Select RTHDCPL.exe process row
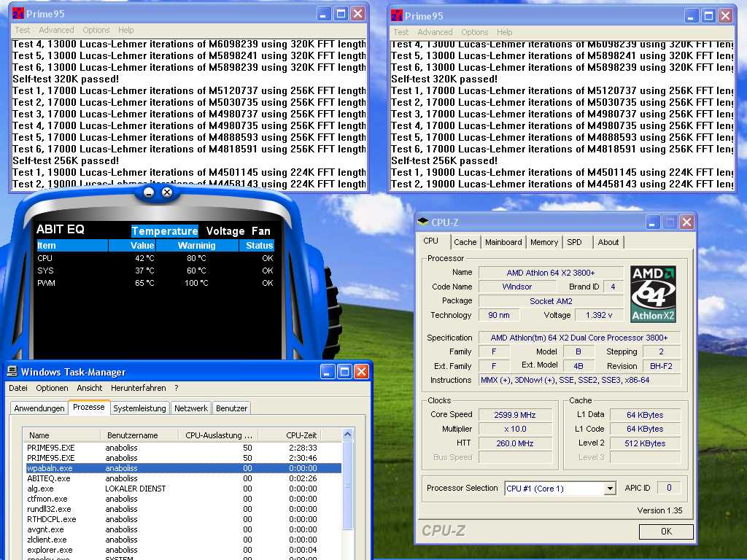Screen dimensions: 747x560 tap(183, 519)
